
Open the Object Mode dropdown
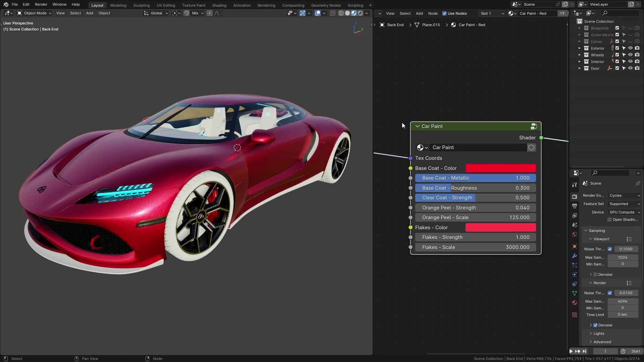pyautogui.click(x=34, y=13)
